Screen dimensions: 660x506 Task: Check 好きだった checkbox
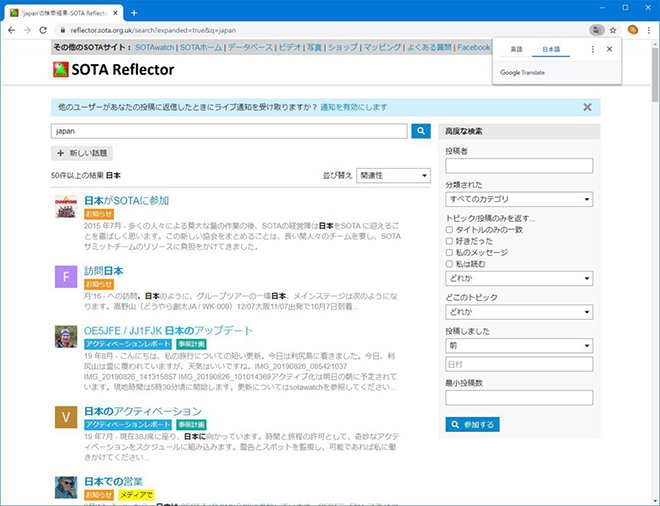click(x=449, y=241)
